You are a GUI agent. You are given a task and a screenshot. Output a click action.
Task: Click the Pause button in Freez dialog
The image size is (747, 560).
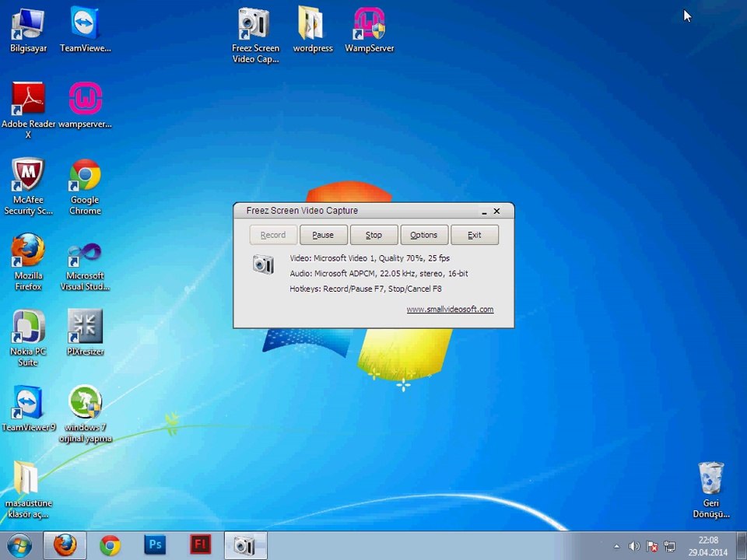pyautogui.click(x=324, y=235)
